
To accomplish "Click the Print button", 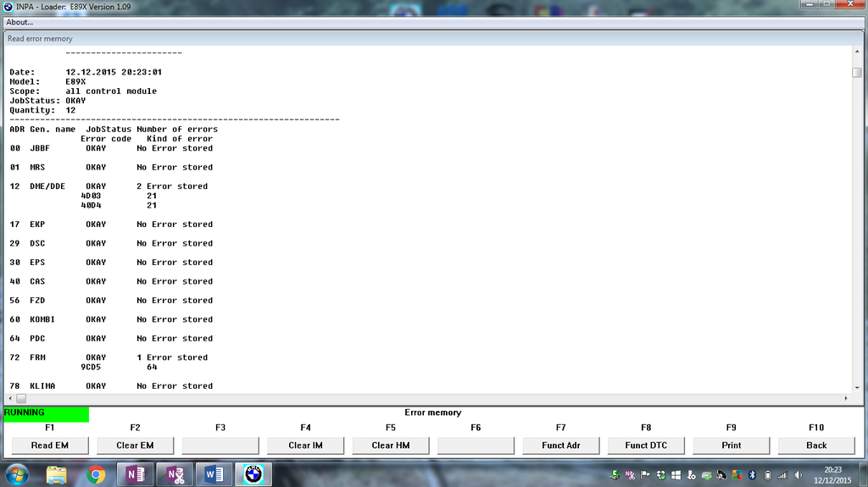I will [x=732, y=445].
